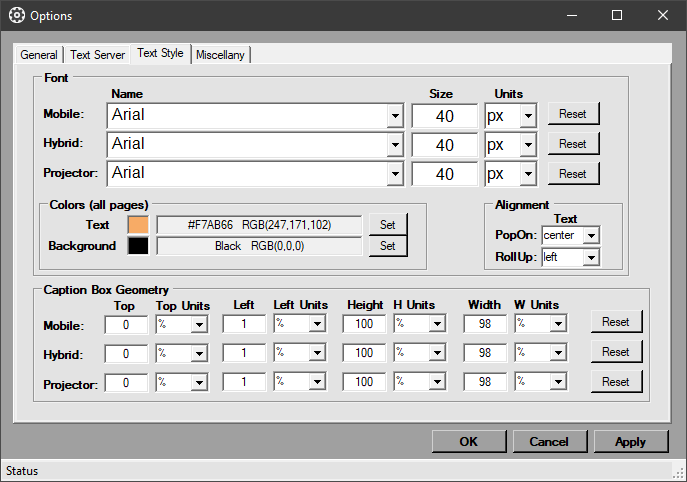Click the #F7AB66 text color value field
Image resolution: width=687 pixels, height=482 pixels.
point(259,225)
